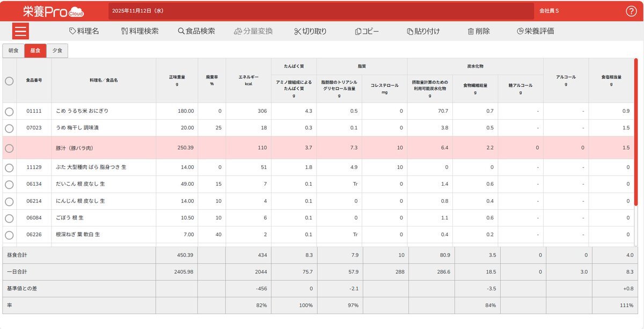The height and width of the screenshot is (329, 644).
Task: Select the 豚汁 dish row radio button
Action: pyautogui.click(x=9, y=148)
